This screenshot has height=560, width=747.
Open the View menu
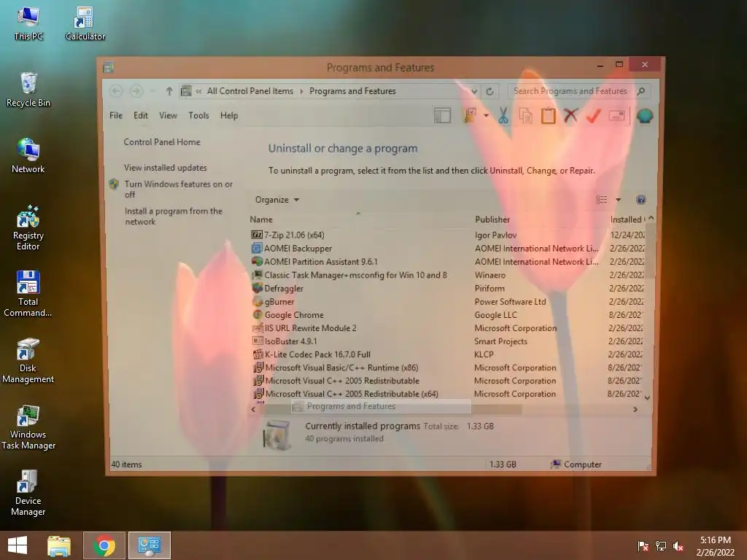coord(168,115)
